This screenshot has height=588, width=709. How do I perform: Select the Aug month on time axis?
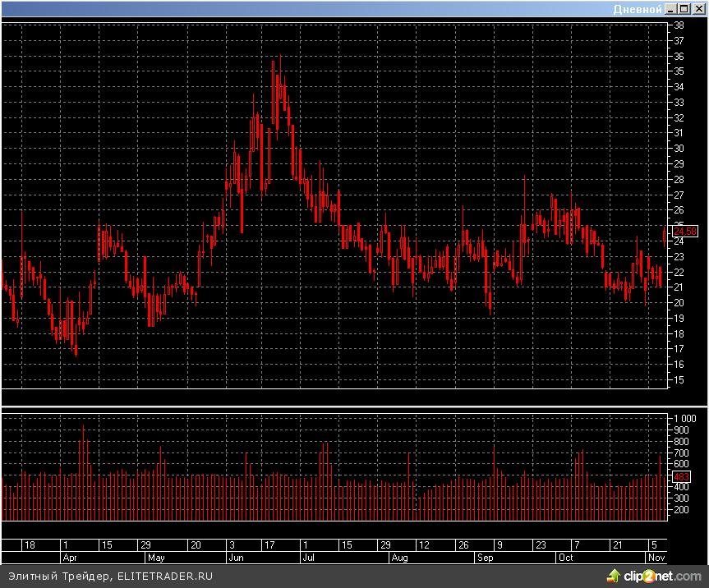point(399,557)
